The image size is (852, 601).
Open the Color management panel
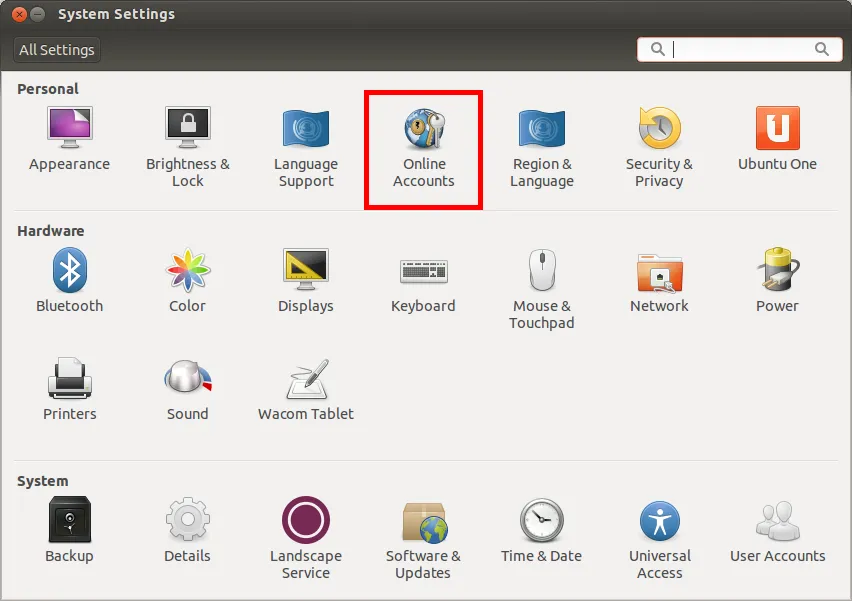(187, 280)
